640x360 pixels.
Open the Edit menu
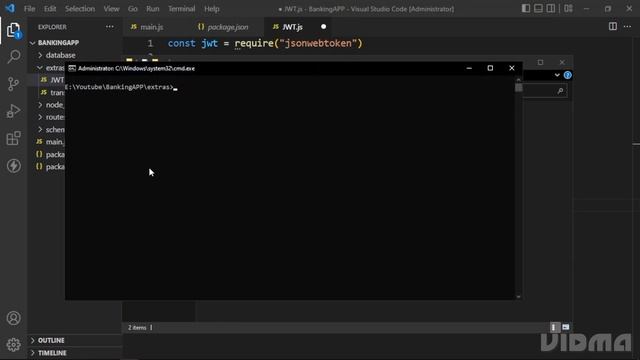point(50,9)
